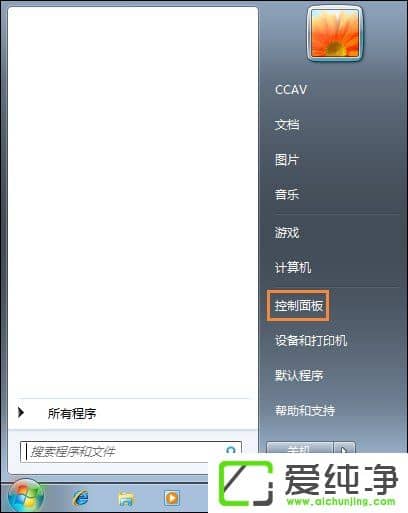408x513 pixels.
Task: Open Windows Media Player from the taskbar
Action: click(172, 498)
